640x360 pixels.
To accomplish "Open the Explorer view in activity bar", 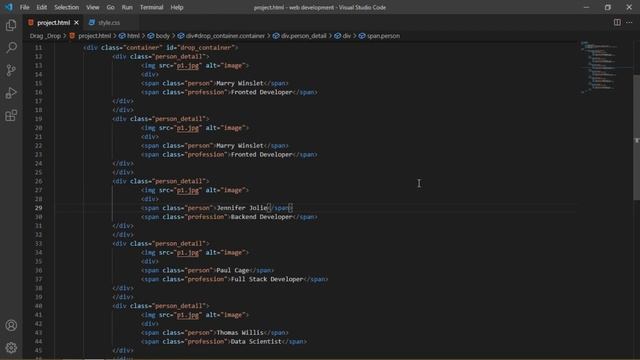I will pos(11,25).
